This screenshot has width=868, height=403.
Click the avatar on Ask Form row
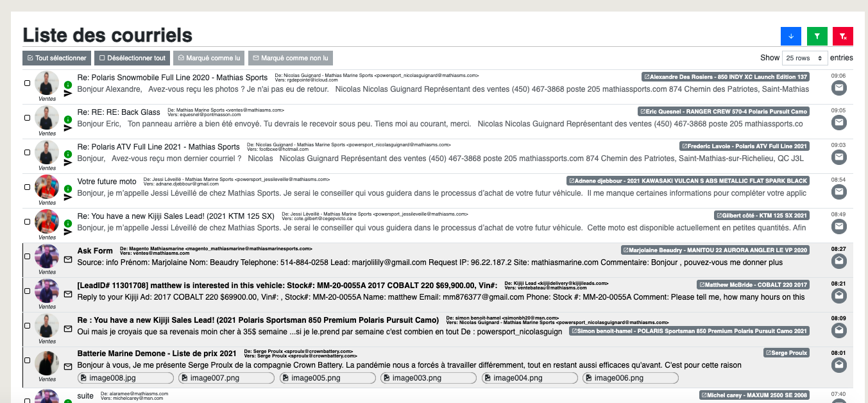coord(47,256)
